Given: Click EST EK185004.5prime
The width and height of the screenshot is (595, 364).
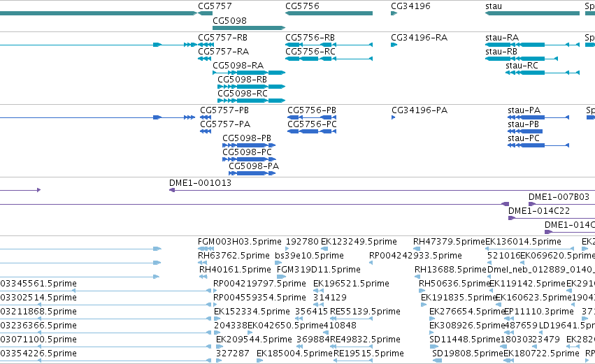Looking at the screenshot, I should pos(294,354).
